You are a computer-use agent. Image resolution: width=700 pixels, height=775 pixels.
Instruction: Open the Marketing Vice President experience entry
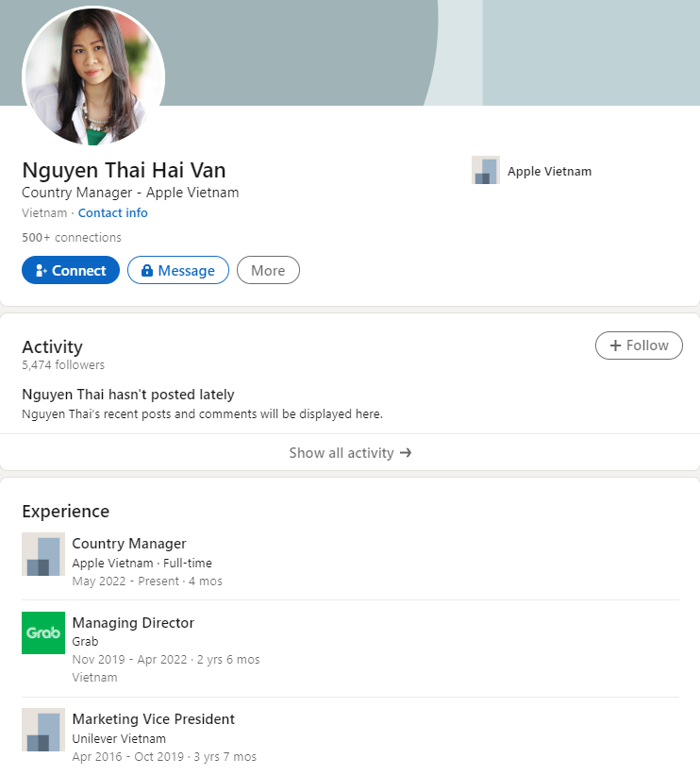click(153, 719)
